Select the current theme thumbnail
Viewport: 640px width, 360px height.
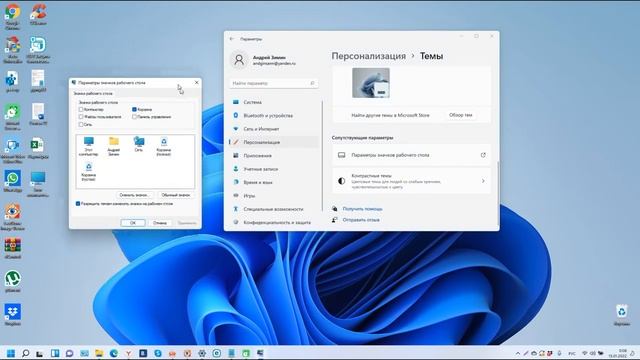point(371,83)
